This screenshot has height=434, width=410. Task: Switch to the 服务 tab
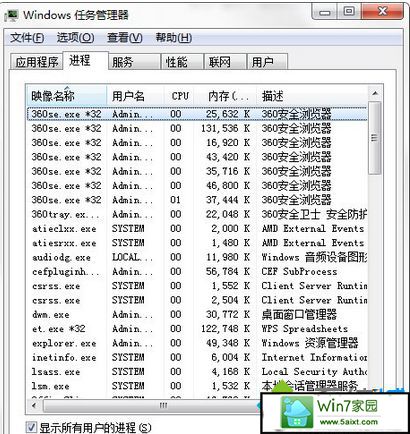tap(134, 62)
